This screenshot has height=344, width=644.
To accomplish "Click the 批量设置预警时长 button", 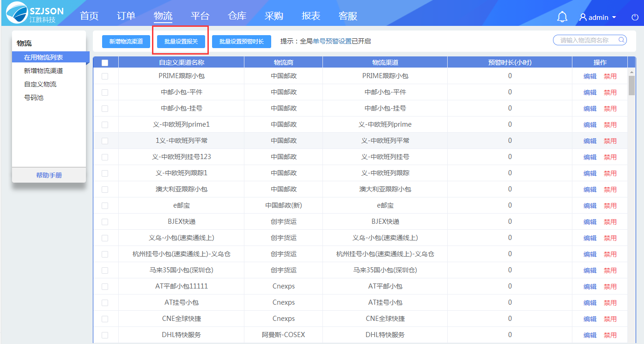I will pyautogui.click(x=242, y=41).
